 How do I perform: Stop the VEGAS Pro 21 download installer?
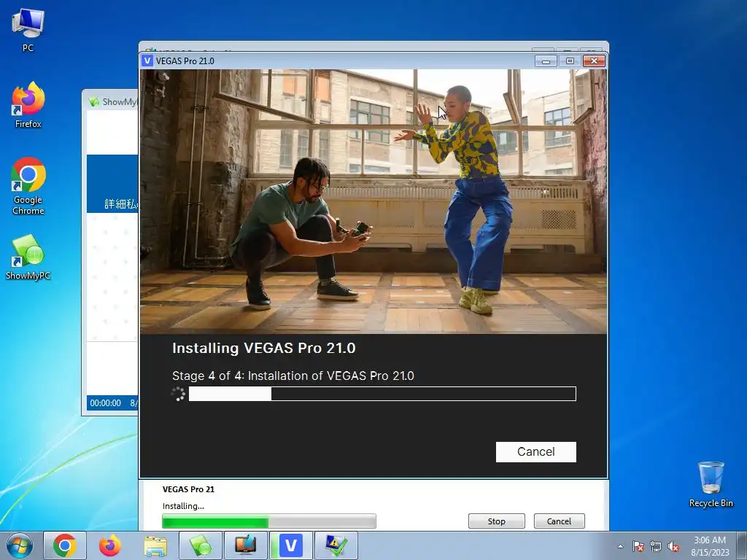(496, 521)
